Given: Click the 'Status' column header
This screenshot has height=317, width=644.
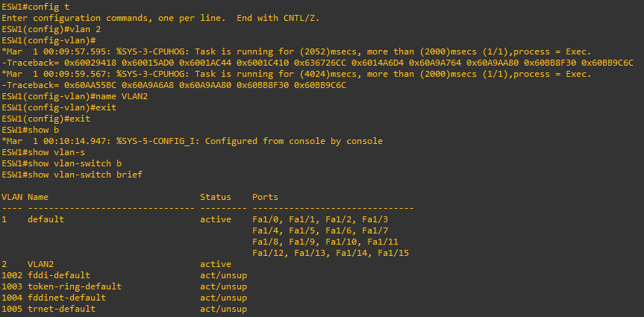Looking at the screenshot, I should 216,197.
